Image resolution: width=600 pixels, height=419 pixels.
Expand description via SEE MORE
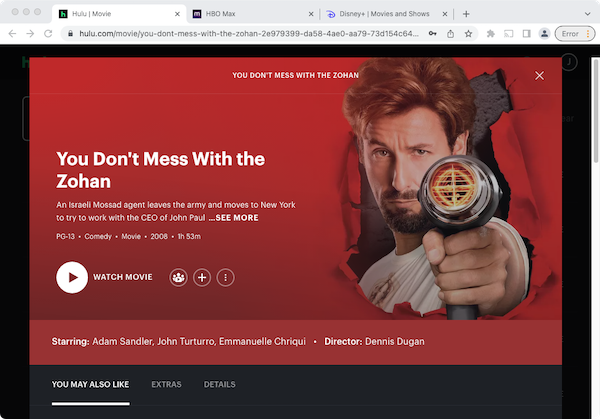233,218
